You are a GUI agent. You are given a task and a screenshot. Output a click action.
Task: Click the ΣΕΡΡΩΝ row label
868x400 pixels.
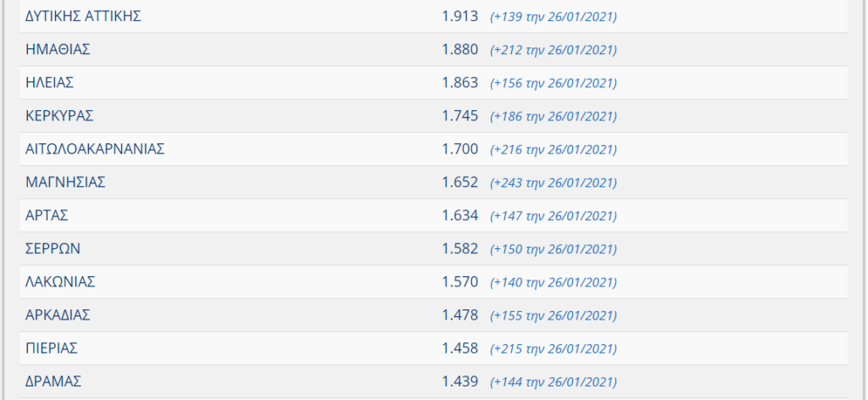pos(53,249)
